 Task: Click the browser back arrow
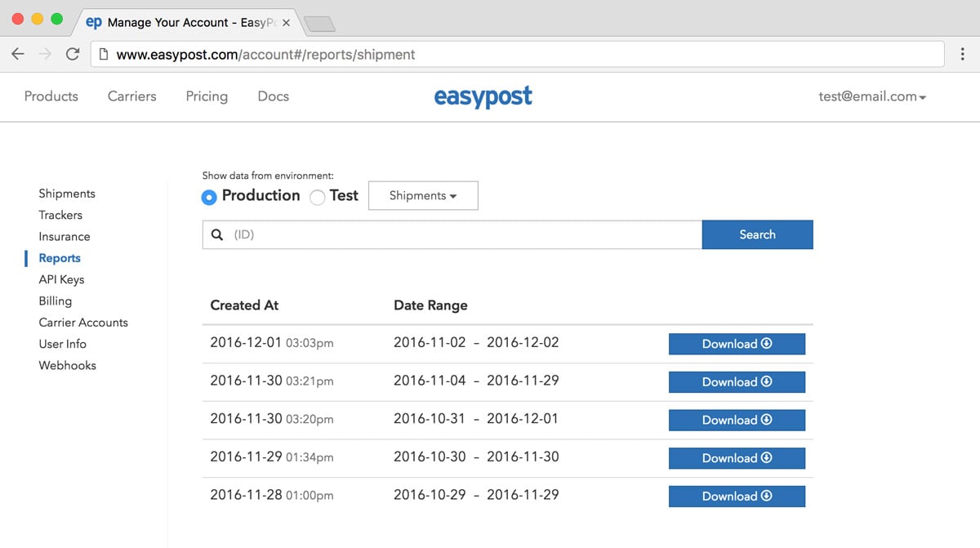18,55
